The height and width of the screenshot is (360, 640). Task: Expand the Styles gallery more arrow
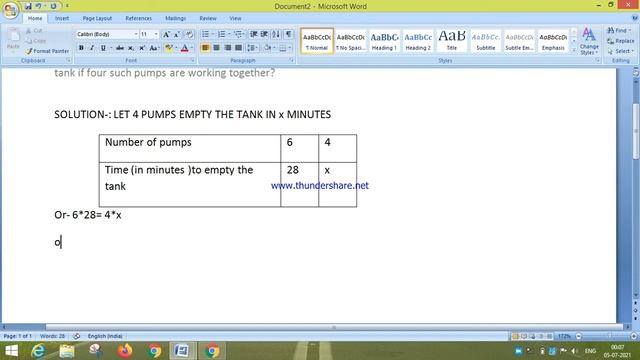click(574, 51)
